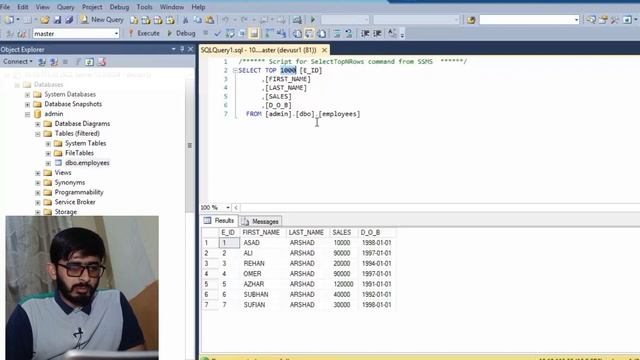Select the Service Broker folder

75,202
